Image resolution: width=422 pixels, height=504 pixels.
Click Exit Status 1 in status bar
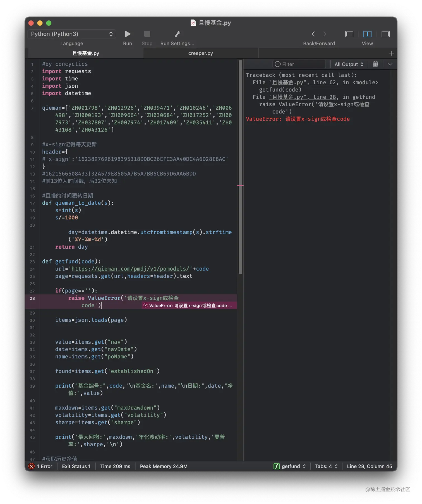[x=76, y=466]
